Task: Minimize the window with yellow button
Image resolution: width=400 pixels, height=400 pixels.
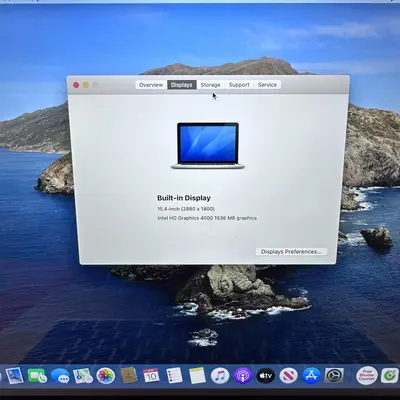Action: point(86,85)
